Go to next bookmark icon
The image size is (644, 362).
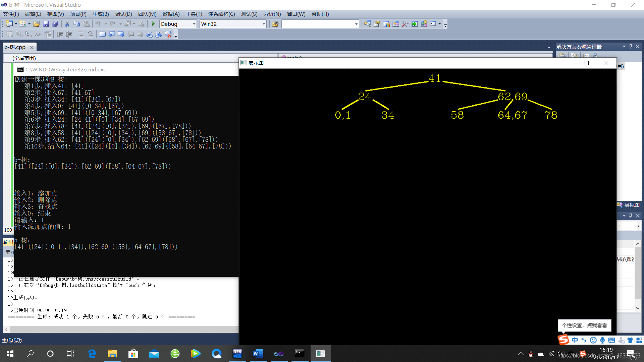[121, 34]
